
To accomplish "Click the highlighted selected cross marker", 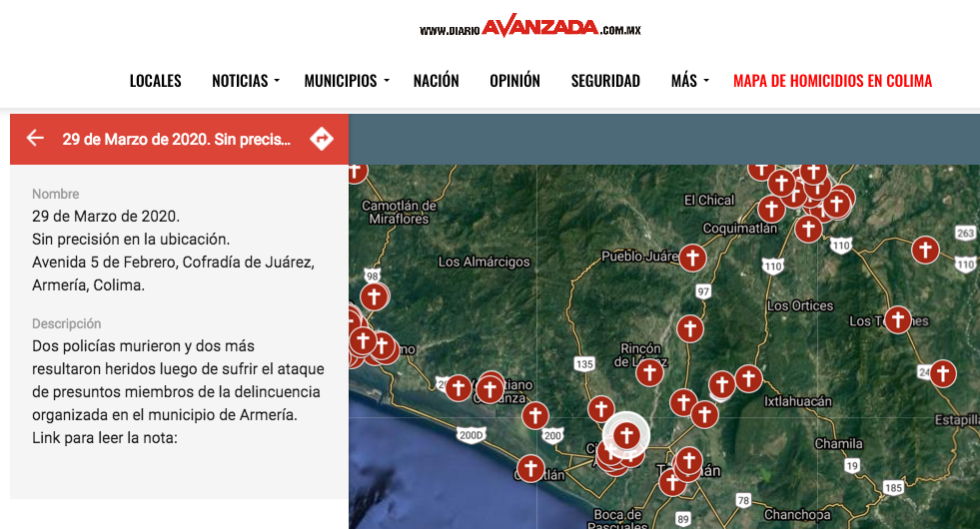I will (x=626, y=434).
